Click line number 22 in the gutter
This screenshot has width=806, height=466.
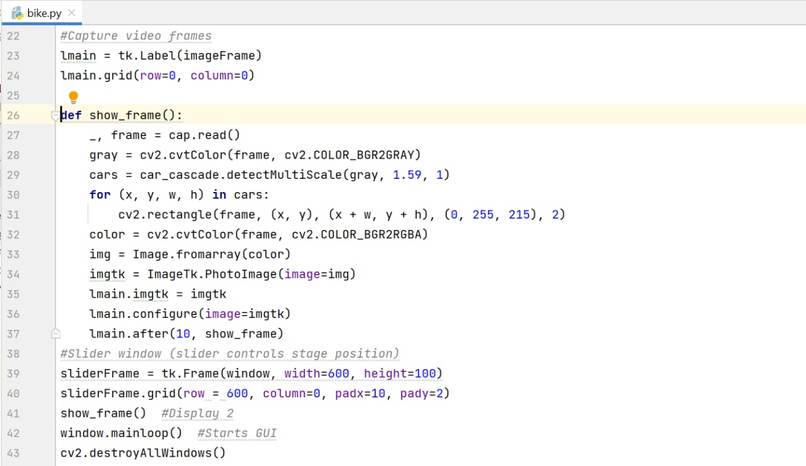coord(13,36)
